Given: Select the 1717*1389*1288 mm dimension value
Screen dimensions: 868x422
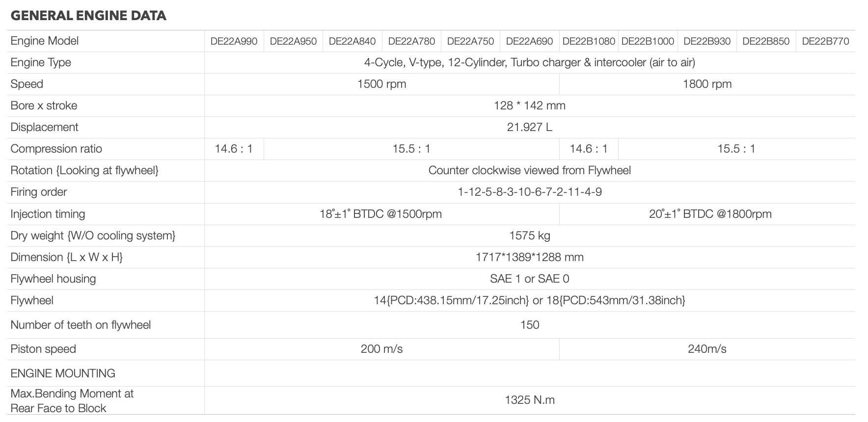Looking at the screenshot, I should coord(529,257).
